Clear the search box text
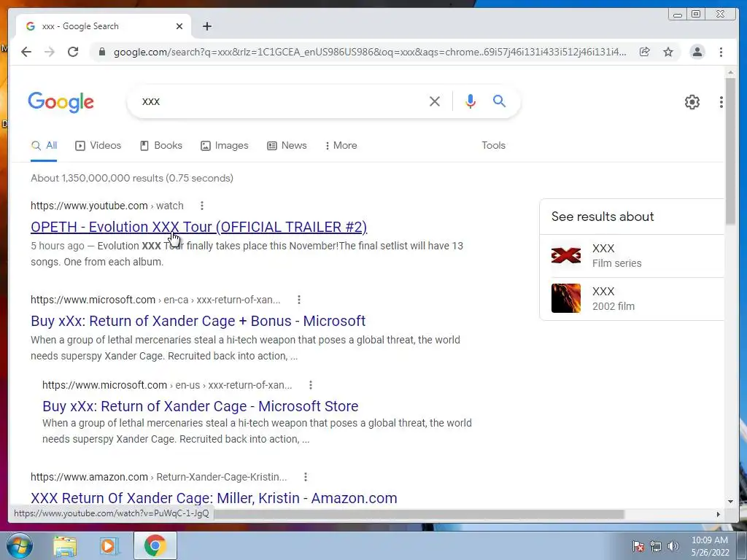 [435, 101]
